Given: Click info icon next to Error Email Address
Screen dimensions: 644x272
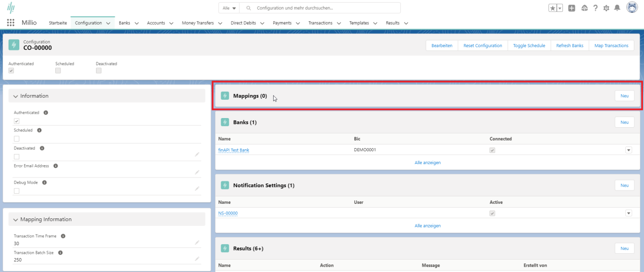Looking at the screenshot, I should (x=55, y=166).
